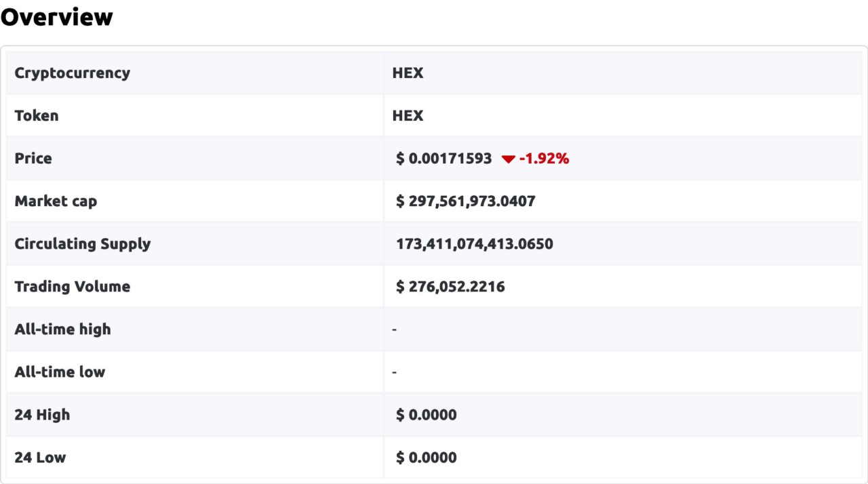Image resolution: width=868 pixels, height=484 pixels.
Task: Click the All-time high dash value
Action: point(394,329)
